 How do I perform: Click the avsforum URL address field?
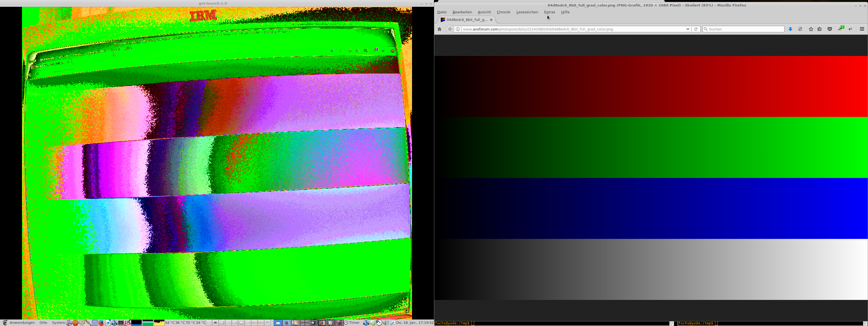tap(573, 29)
